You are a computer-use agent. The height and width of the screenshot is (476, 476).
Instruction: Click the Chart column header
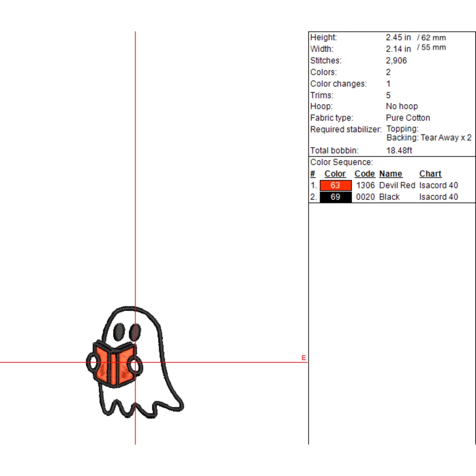430,174
